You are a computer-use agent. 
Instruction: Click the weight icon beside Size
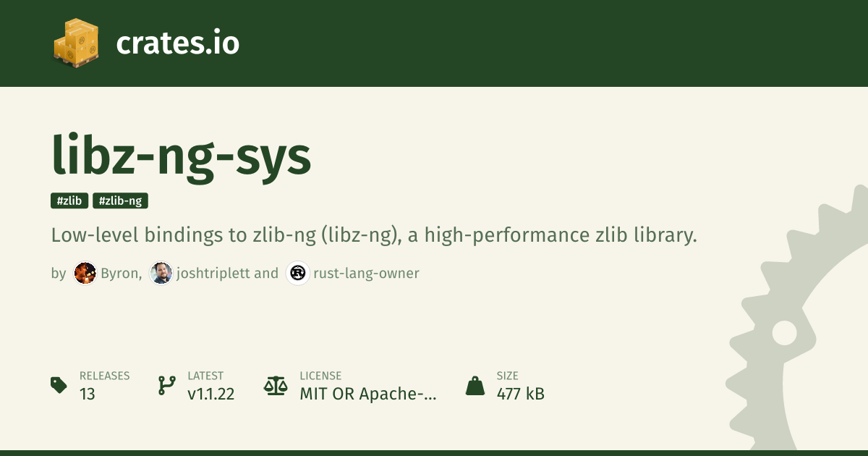(475, 385)
